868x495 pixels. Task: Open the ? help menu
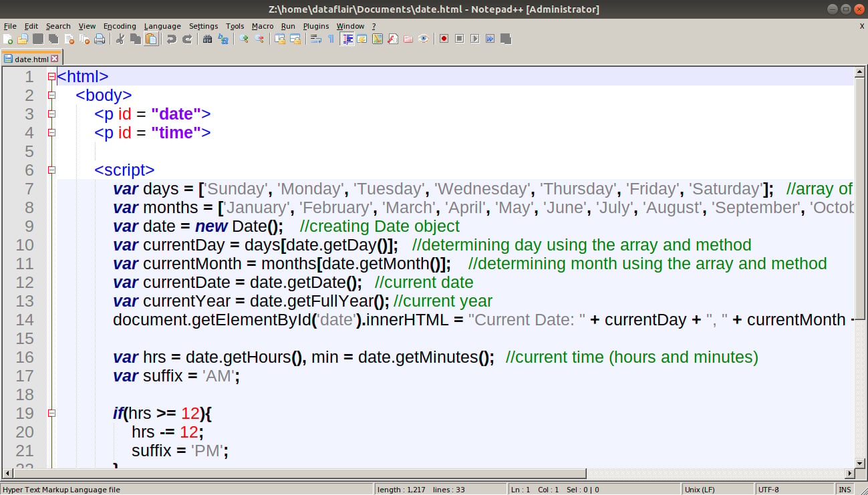(x=374, y=26)
